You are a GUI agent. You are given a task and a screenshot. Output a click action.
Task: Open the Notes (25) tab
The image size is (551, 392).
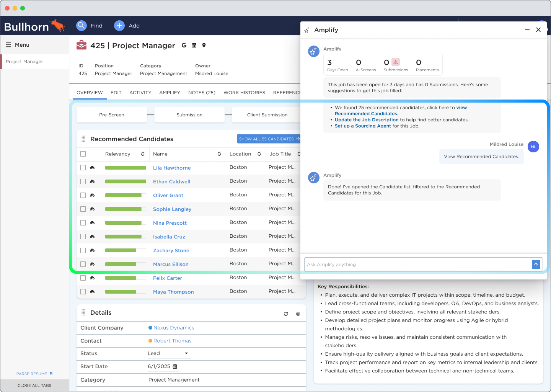[x=202, y=93]
